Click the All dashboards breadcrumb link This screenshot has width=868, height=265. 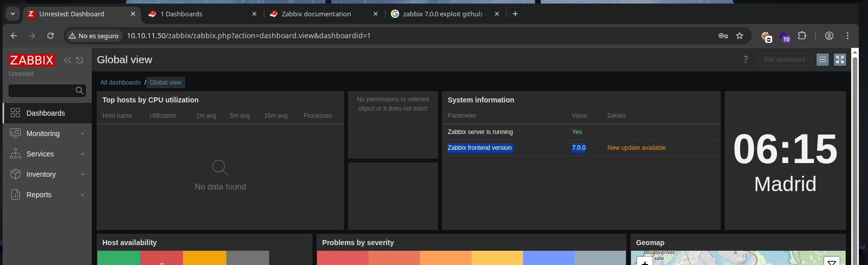pyautogui.click(x=120, y=83)
